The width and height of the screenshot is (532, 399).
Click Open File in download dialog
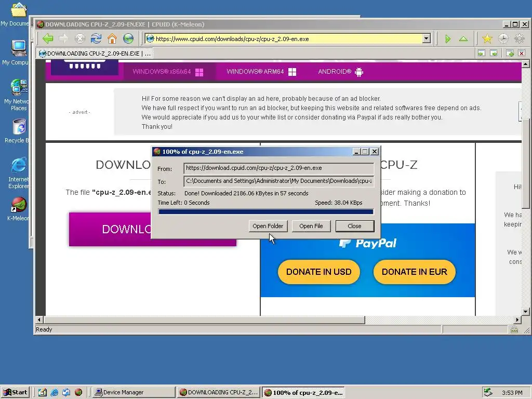[311, 226]
